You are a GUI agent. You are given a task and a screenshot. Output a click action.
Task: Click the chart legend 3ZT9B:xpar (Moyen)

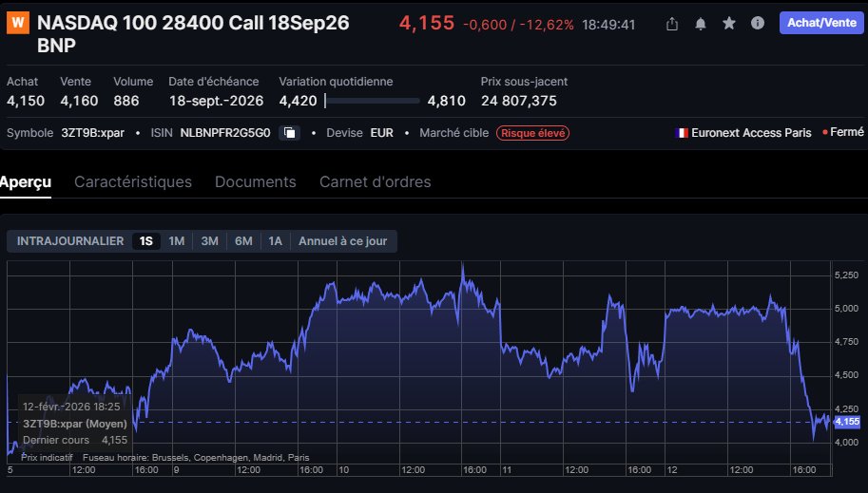pyautogui.click(x=75, y=424)
